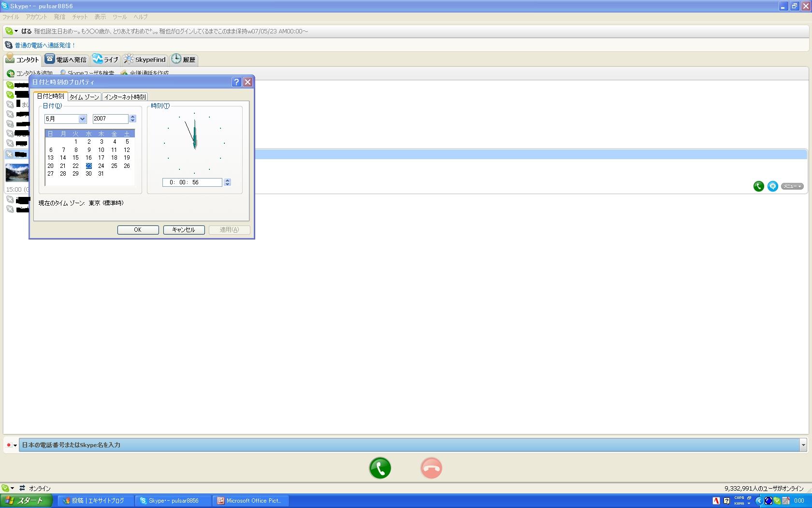Click the time spinner arrows
This screenshot has height=508, width=812.
[x=228, y=182]
